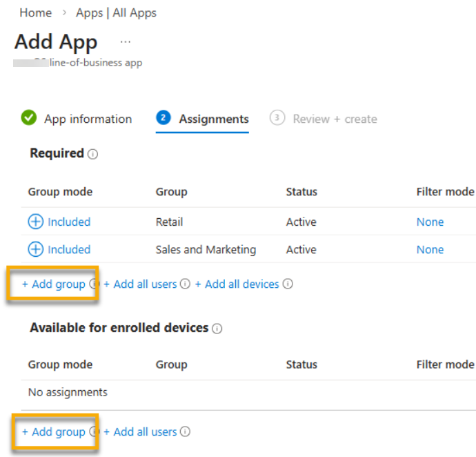Click Add all users under Required
Viewport: 476px width, 457px height.
coord(140,284)
